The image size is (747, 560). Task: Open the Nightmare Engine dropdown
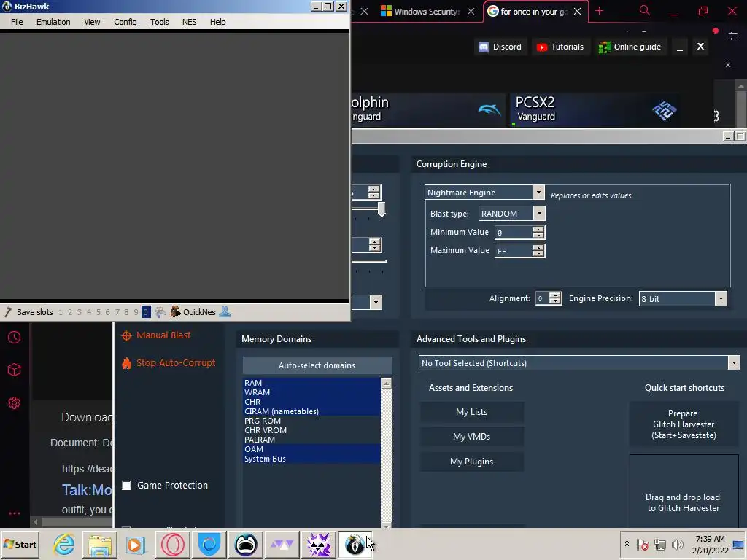538,192
